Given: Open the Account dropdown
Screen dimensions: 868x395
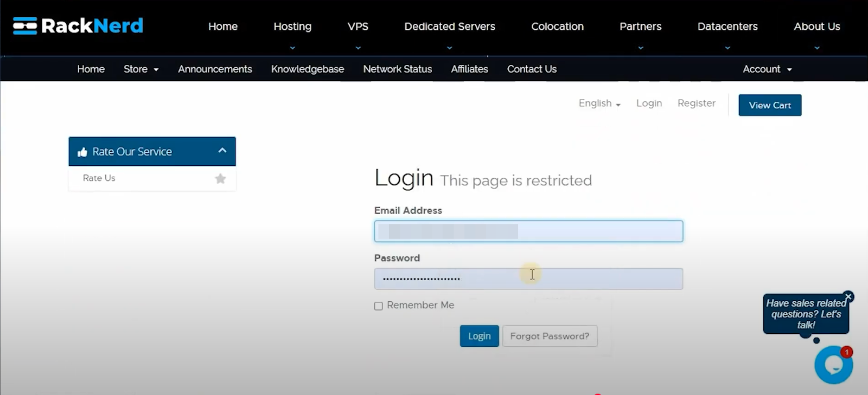Looking at the screenshot, I should pyautogui.click(x=768, y=69).
